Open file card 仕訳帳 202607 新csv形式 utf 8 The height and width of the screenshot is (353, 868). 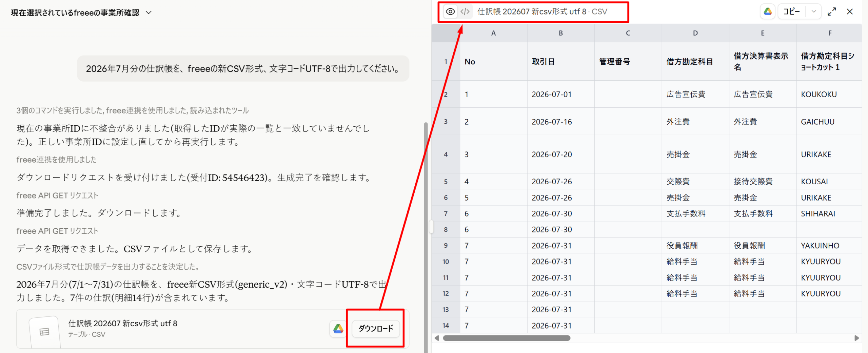tap(213, 329)
